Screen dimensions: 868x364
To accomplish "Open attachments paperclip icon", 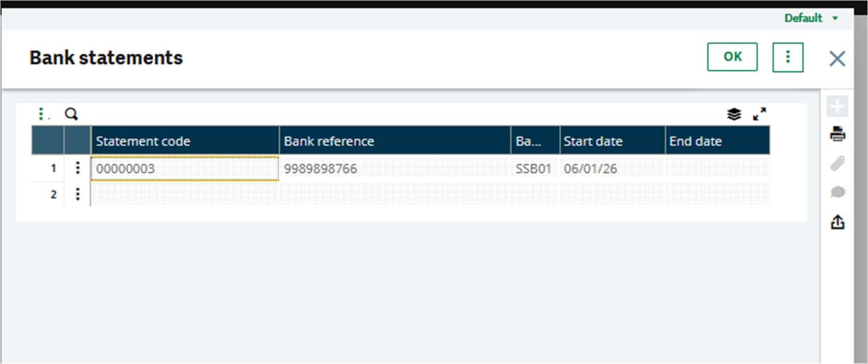I will coord(838,163).
